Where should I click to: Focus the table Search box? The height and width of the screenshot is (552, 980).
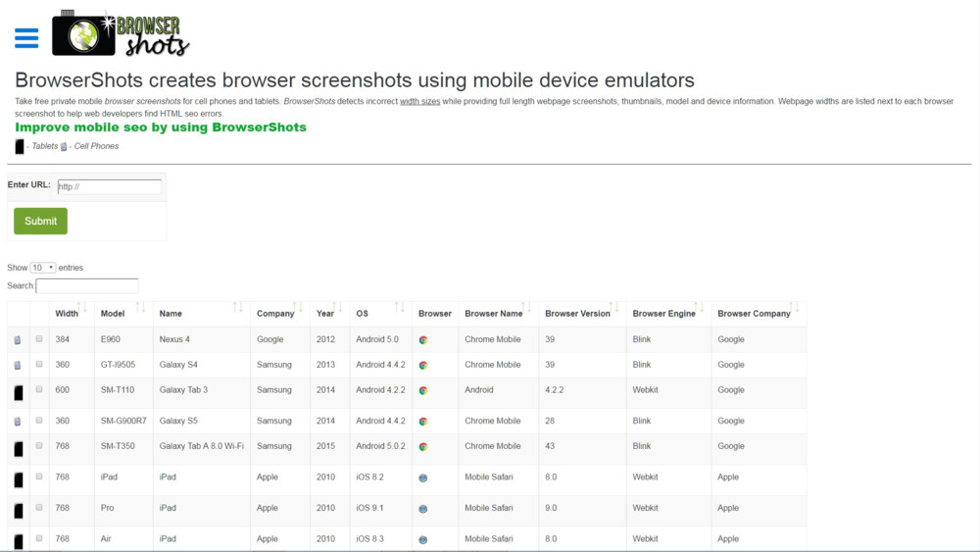point(87,285)
